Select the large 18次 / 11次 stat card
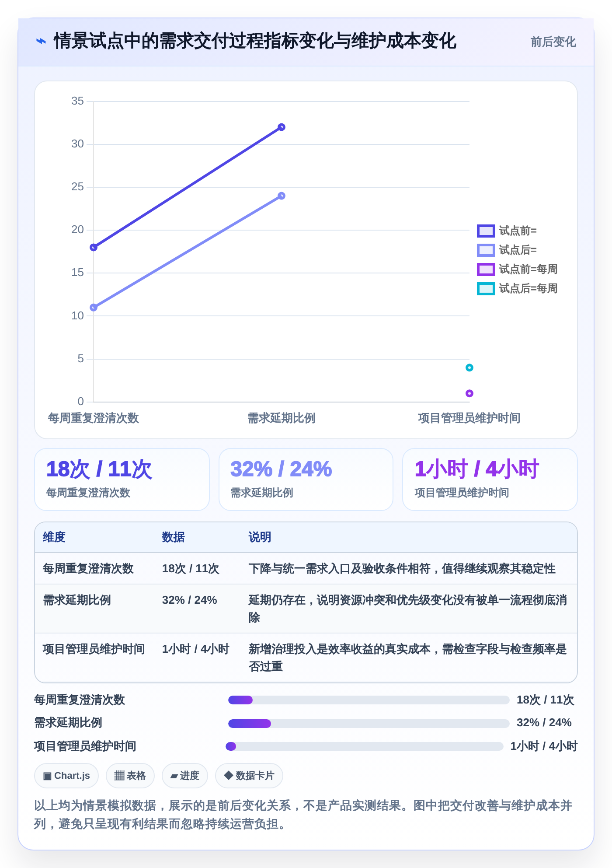Screen dimensions: 612x868 click(122, 479)
